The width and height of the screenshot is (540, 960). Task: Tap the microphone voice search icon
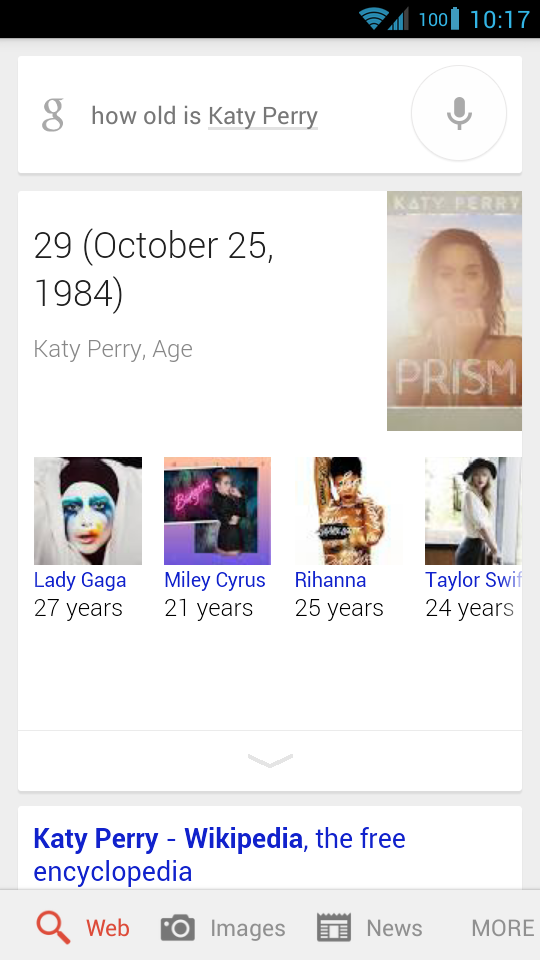(x=459, y=113)
